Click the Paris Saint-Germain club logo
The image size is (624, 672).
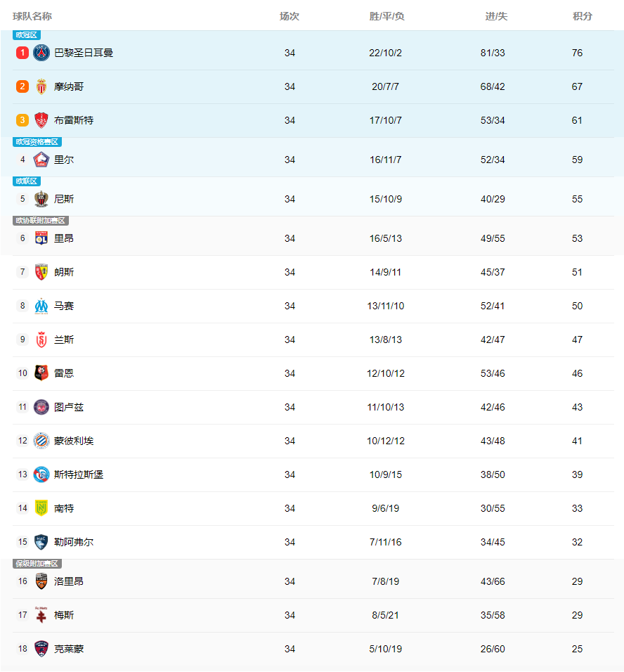41,53
